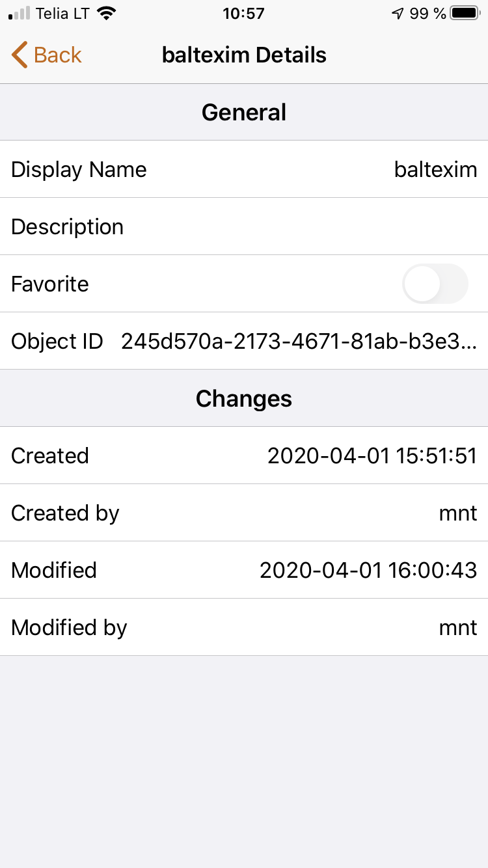The width and height of the screenshot is (488, 868).
Task: Tap the Telia LT carrier label
Action: 62,13
